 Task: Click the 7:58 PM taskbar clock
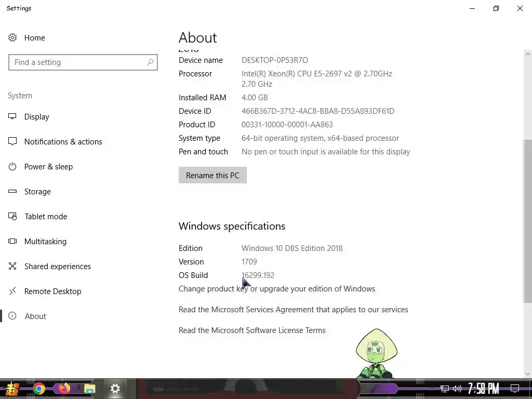(x=484, y=389)
